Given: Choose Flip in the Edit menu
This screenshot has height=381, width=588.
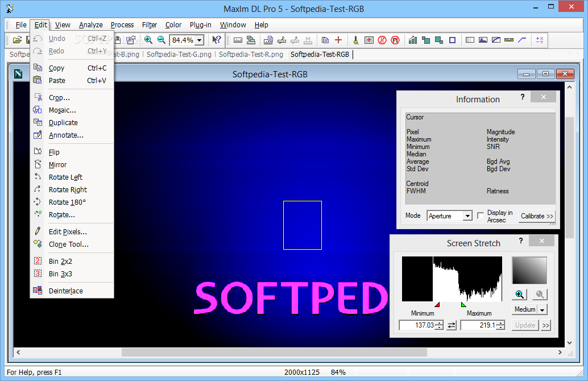Looking at the screenshot, I should click(72, 152).
